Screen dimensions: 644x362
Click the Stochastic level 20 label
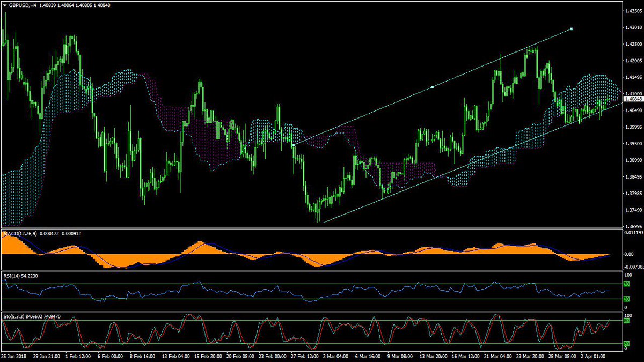627,344
